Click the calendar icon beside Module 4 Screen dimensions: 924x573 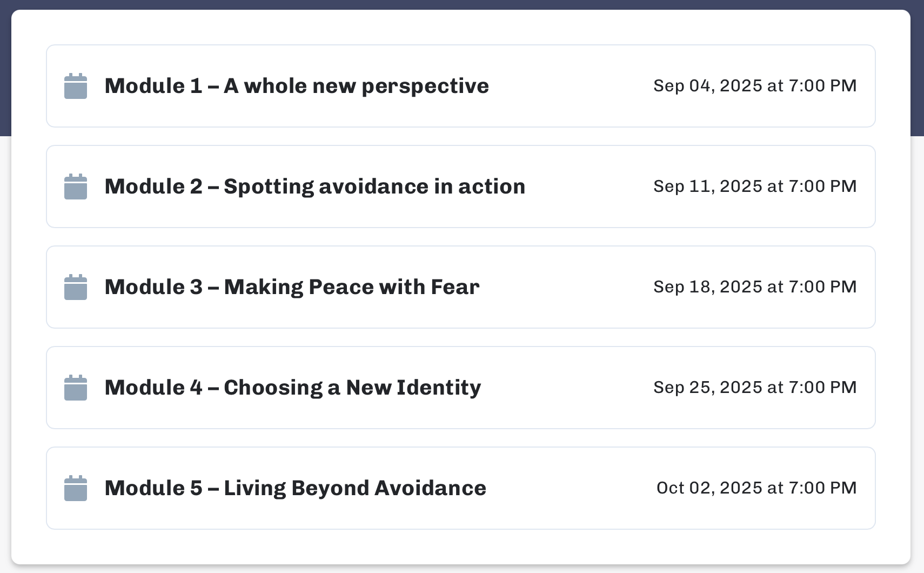[x=76, y=388]
